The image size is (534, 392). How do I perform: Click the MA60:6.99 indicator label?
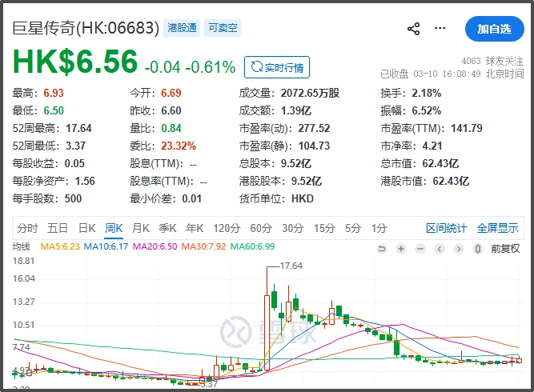tap(252, 246)
